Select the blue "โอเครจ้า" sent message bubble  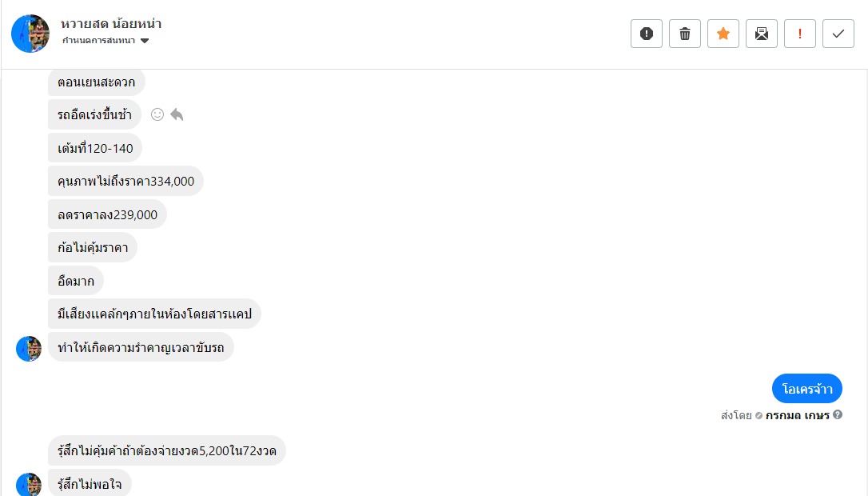pyautogui.click(x=806, y=389)
